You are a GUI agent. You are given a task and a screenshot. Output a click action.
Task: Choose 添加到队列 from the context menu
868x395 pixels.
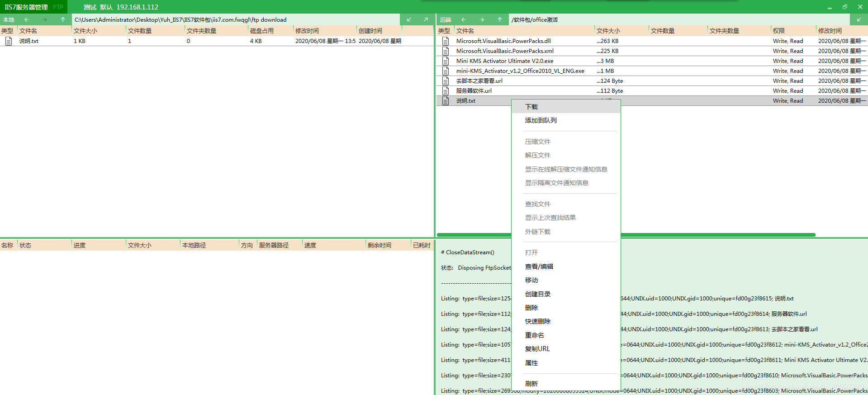tap(566, 120)
